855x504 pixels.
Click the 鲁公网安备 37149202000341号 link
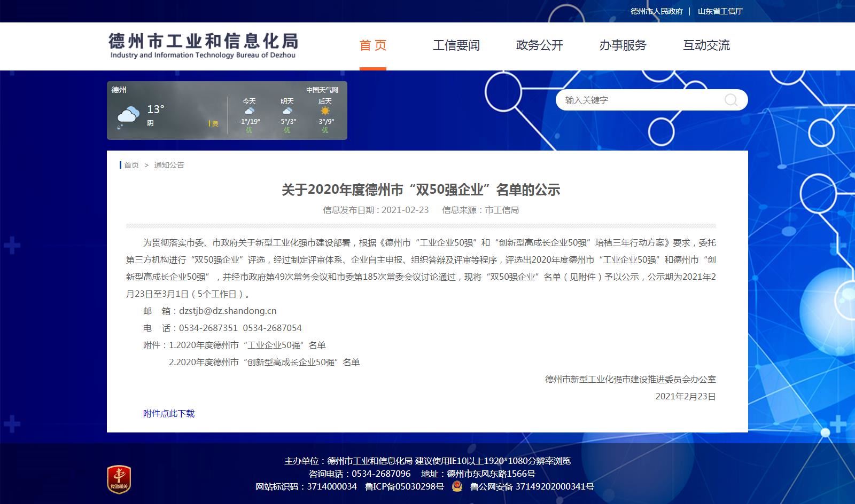532,486
